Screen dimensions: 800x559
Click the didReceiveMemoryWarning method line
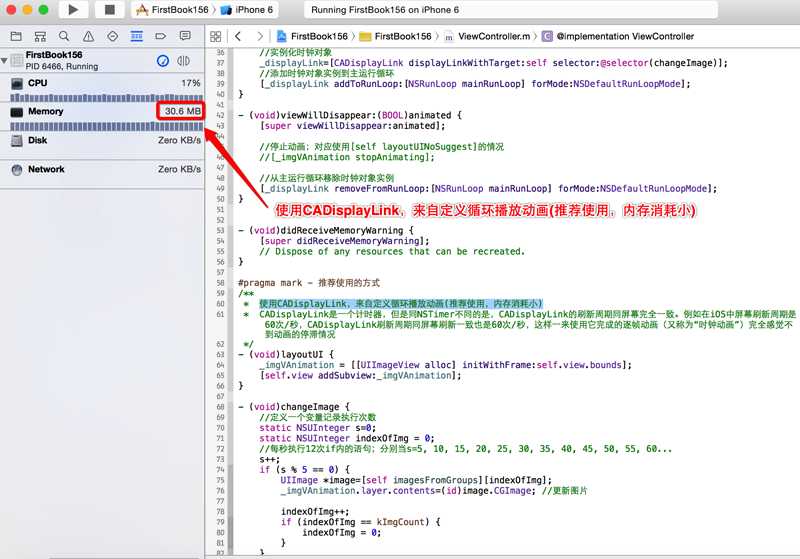[326, 231]
